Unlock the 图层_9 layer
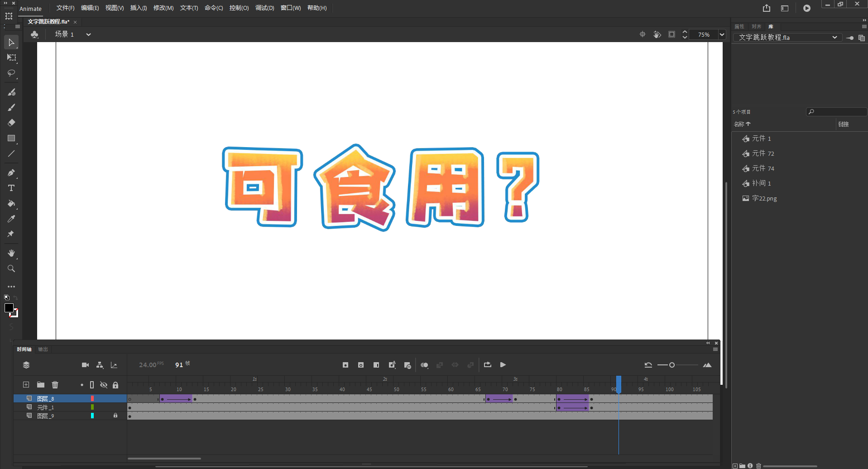 click(x=115, y=415)
